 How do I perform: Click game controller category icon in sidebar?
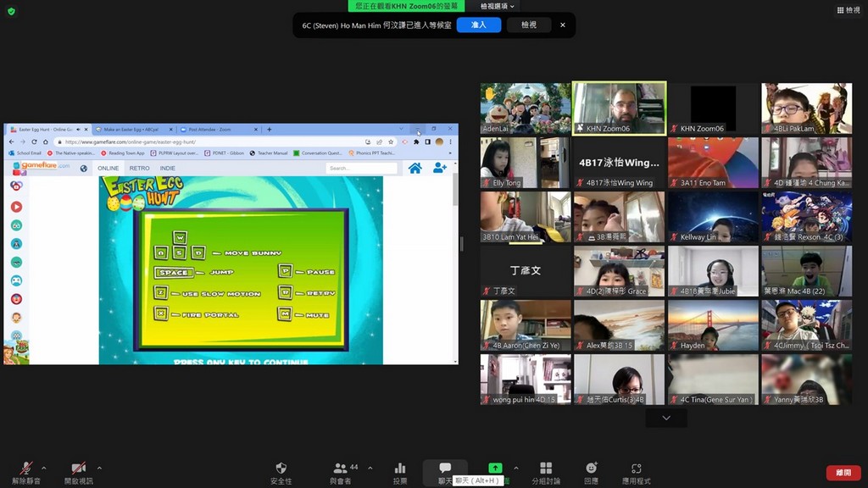17,280
